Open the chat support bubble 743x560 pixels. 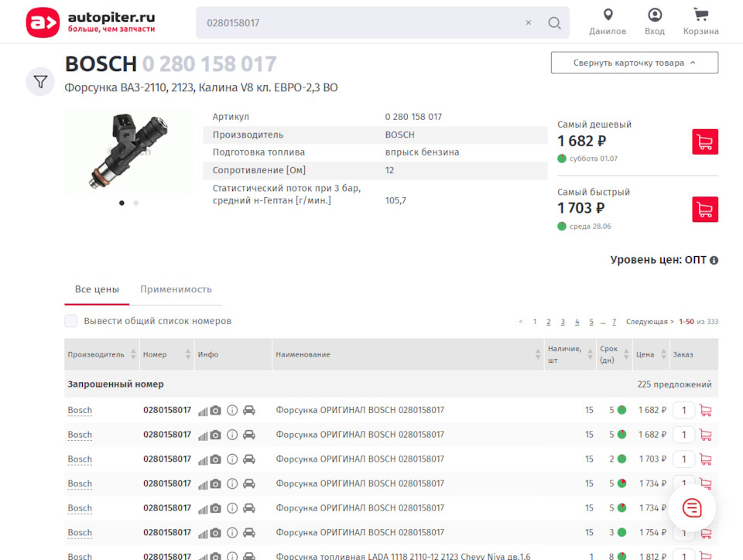[691, 507]
